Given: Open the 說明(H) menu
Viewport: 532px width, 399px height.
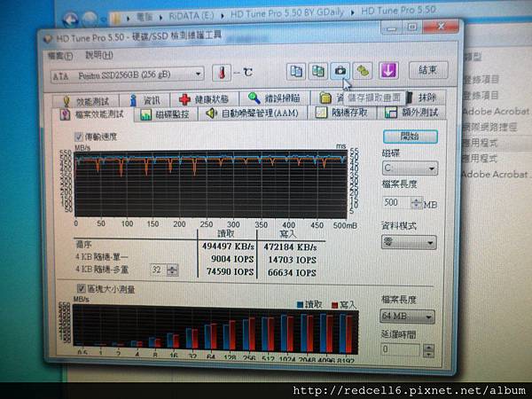Looking at the screenshot, I should pyautogui.click(x=99, y=55).
